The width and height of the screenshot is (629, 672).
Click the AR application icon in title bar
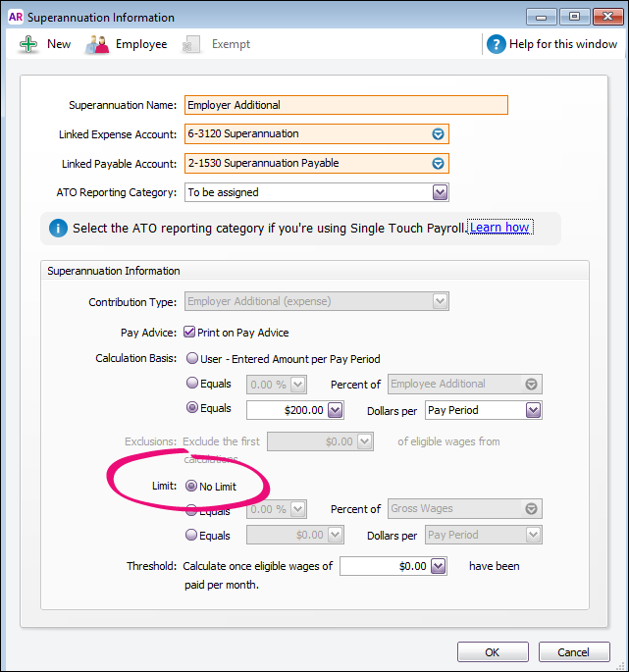(x=15, y=17)
